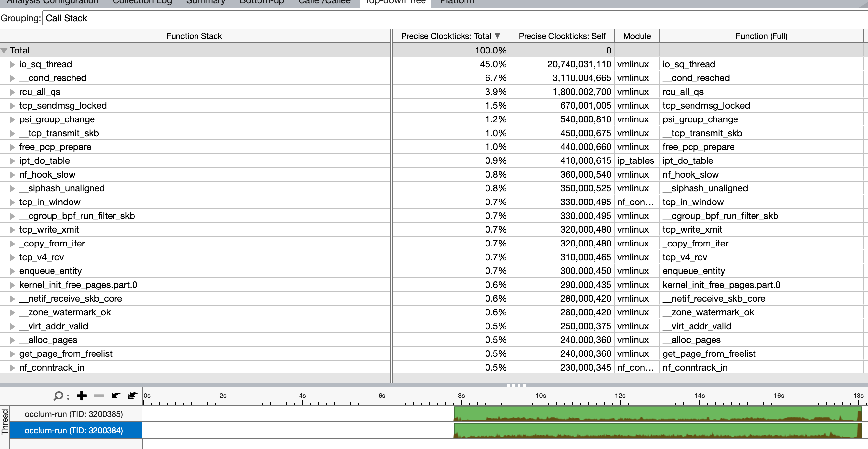
Task: Expand the io_sq_thread tree row
Action: [x=12, y=64]
